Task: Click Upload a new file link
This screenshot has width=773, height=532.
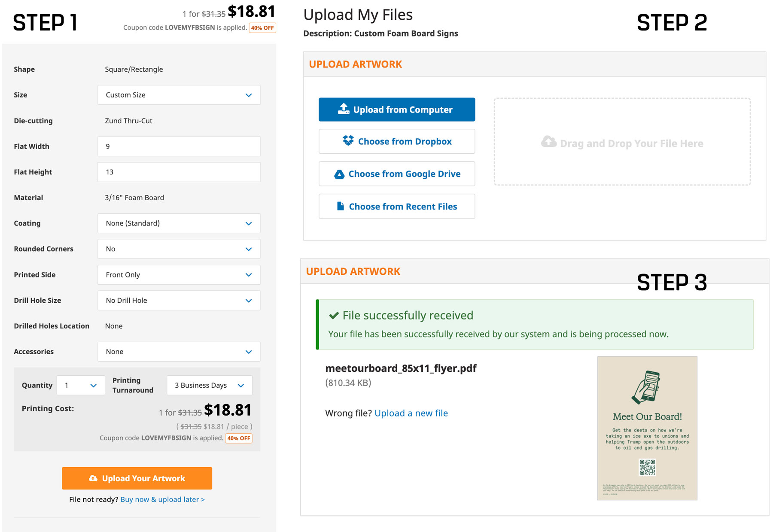Action: point(411,413)
